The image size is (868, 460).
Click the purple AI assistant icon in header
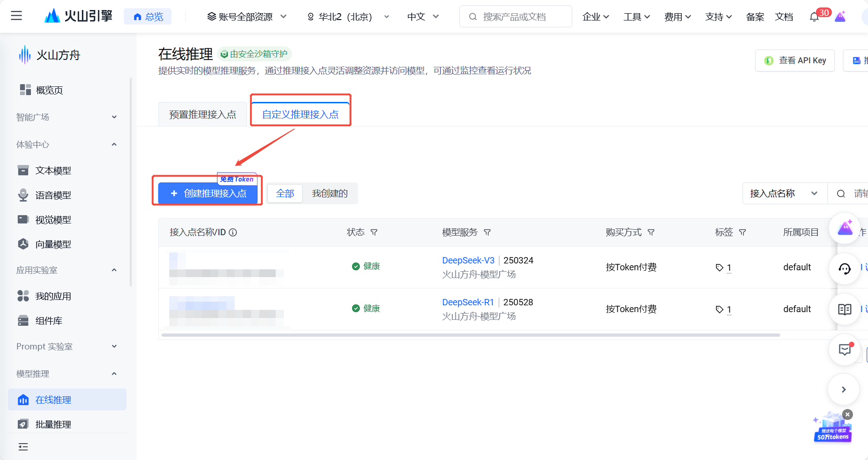tap(840, 17)
